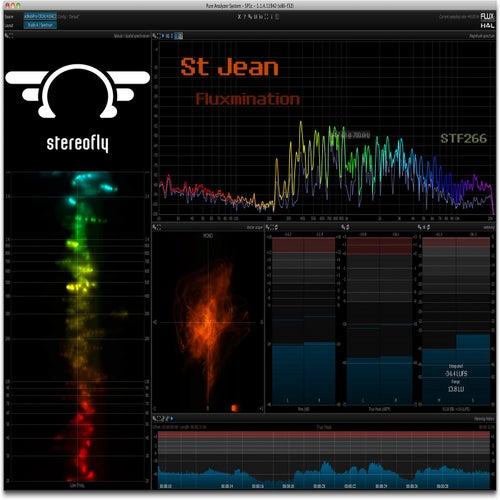Click the 'True Peak' heading above the history graph
Image resolution: width=500 pixels, height=500 pixels.
[324, 427]
